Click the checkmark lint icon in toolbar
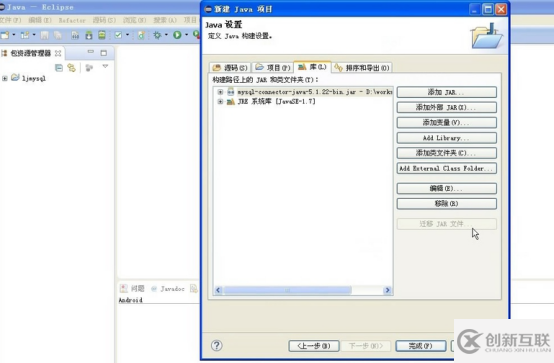The width and height of the screenshot is (554, 363). tap(118, 35)
